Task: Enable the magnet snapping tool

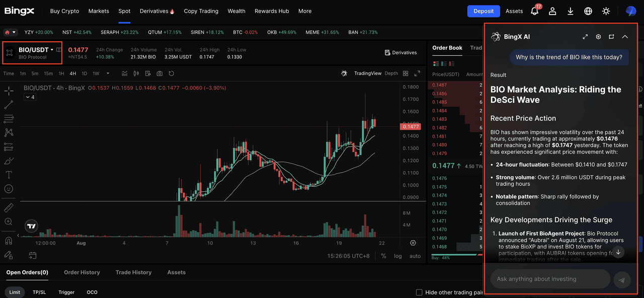Action: click(8, 240)
